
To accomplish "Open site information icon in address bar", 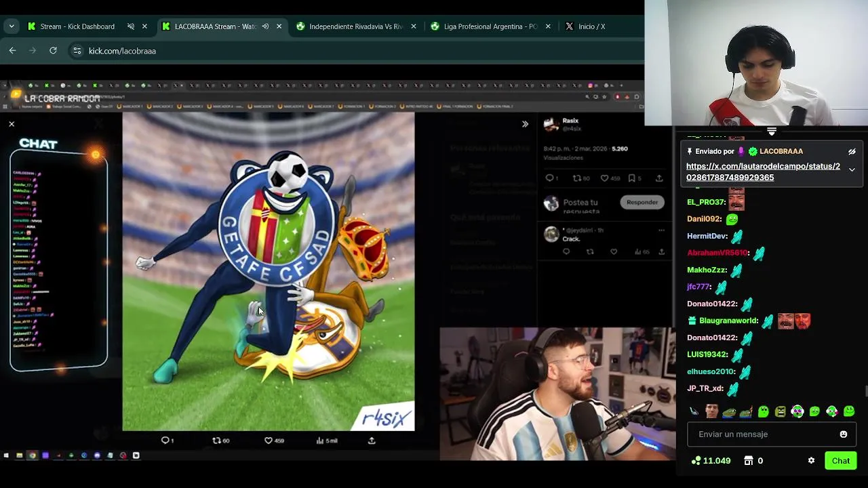I will pos(77,51).
